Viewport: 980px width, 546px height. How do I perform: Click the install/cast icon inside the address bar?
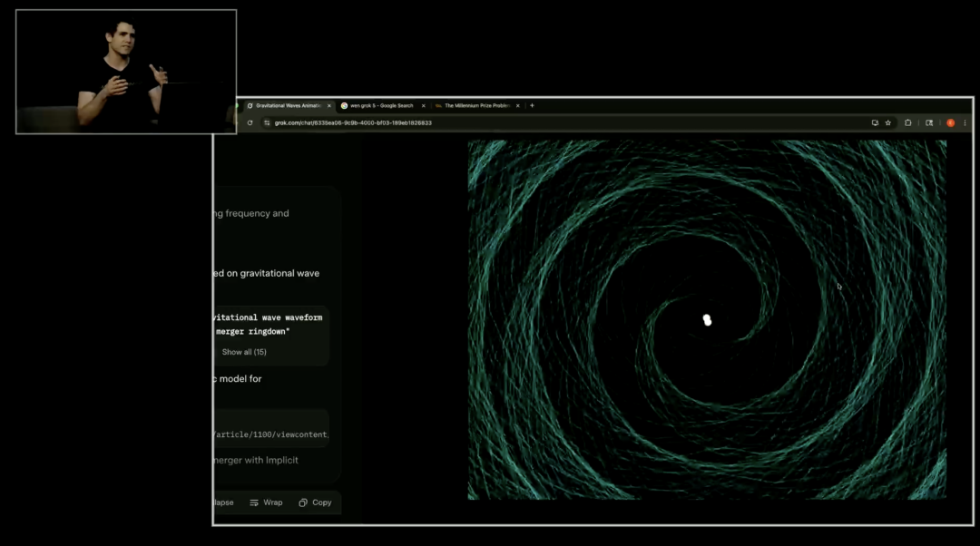(875, 123)
